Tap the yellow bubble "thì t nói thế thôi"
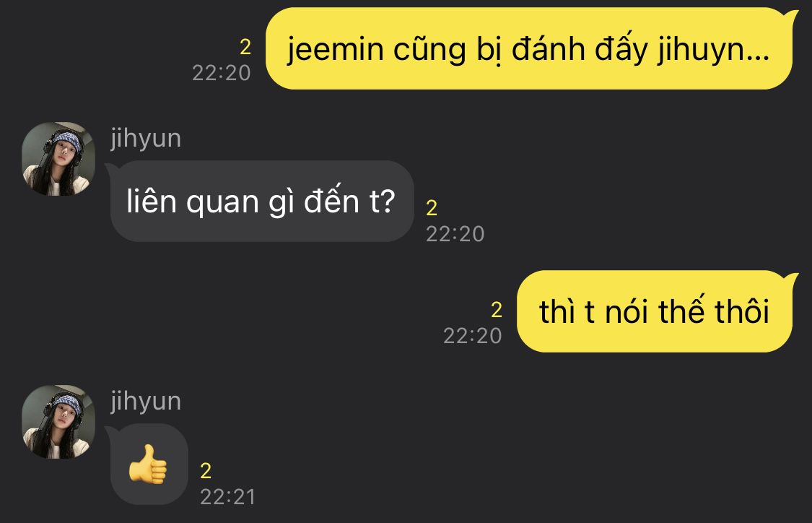 (x=655, y=311)
